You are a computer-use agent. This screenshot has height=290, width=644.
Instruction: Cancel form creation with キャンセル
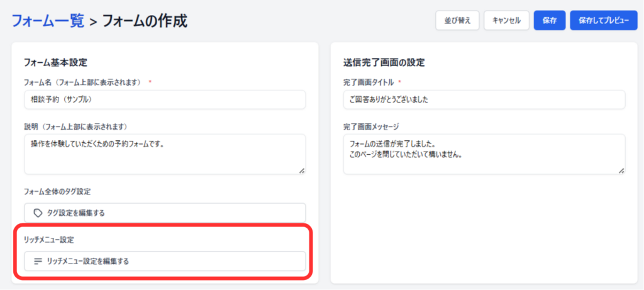pyautogui.click(x=506, y=20)
